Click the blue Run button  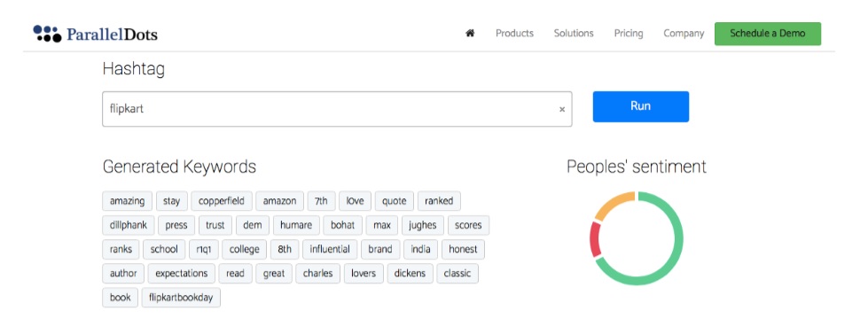[640, 106]
